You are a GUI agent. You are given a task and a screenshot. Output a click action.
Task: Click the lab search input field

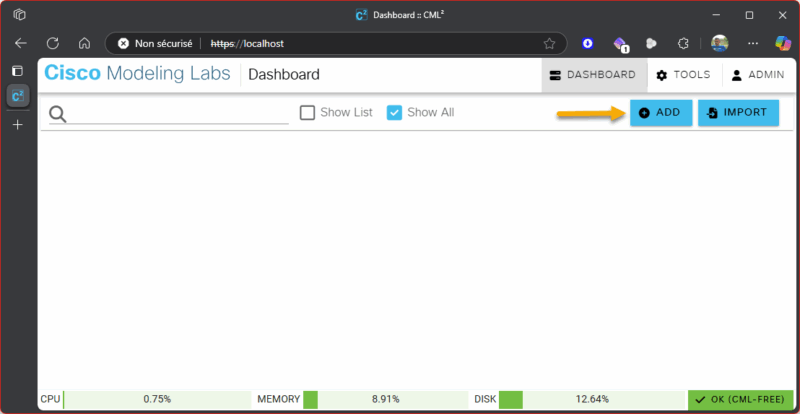pyautogui.click(x=178, y=114)
